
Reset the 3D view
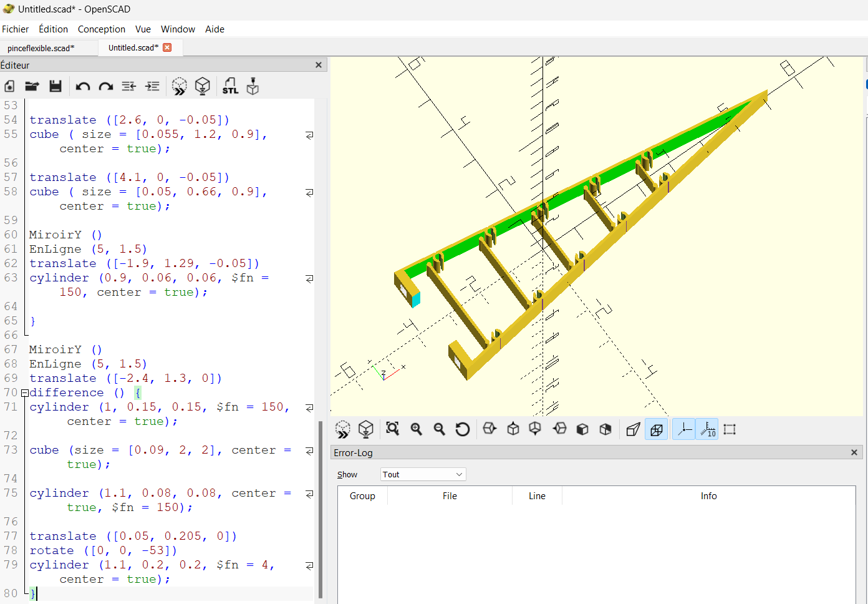463,429
